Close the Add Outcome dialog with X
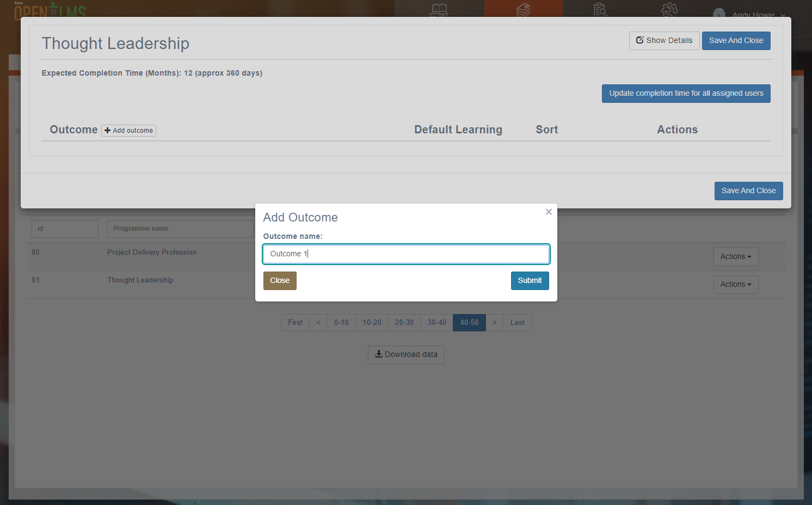Viewport: 812px width, 505px height. 549,212
